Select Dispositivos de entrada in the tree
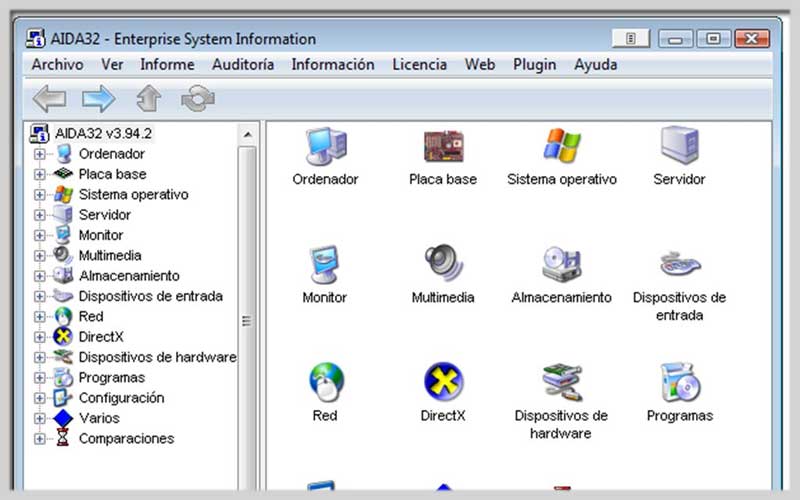800x500 pixels. pos(151,296)
